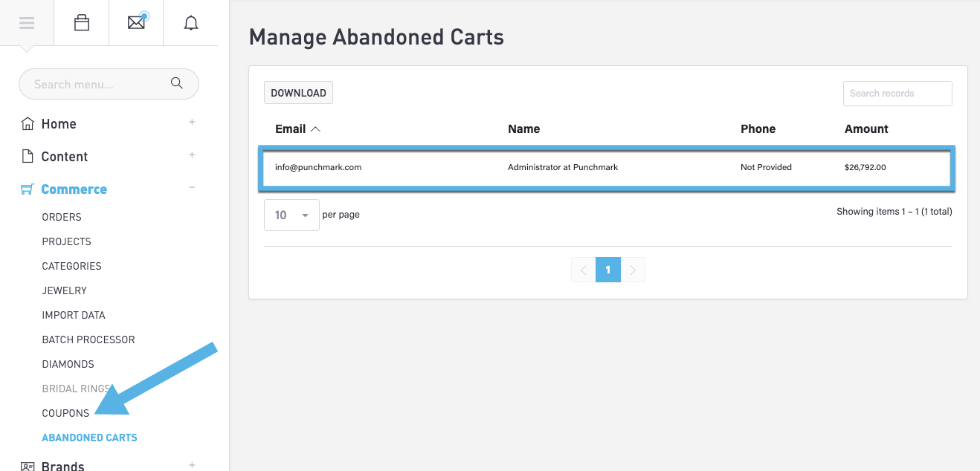Image resolution: width=980 pixels, height=471 pixels.
Task: Click the Commerce shopping cart icon
Action: (x=28, y=189)
